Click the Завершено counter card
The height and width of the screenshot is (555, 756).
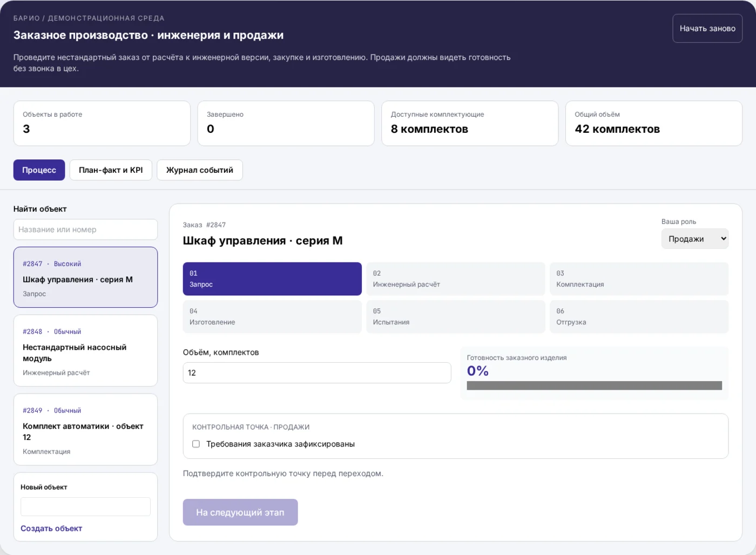[286, 124]
